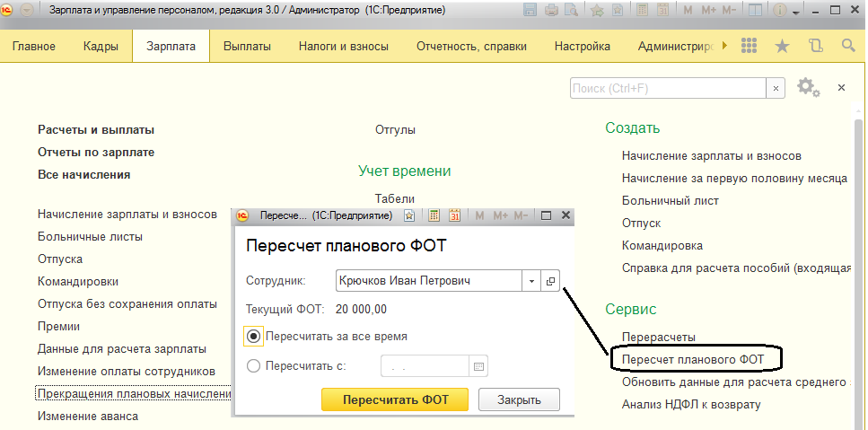The width and height of the screenshot is (868, 430).
Task: Open Отгулы link
Action: pyautogui.click(x=395, y=130)
